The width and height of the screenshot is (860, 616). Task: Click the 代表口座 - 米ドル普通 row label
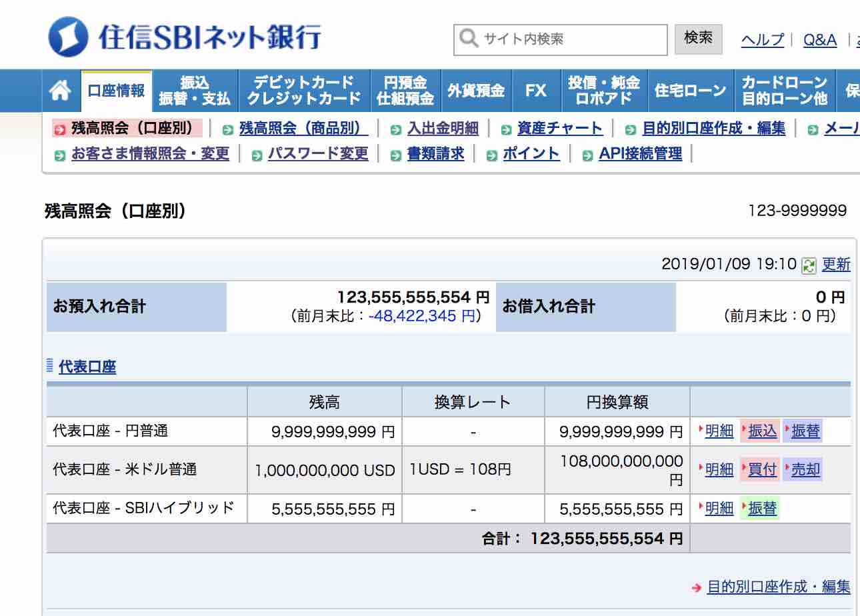pos(125,469)
